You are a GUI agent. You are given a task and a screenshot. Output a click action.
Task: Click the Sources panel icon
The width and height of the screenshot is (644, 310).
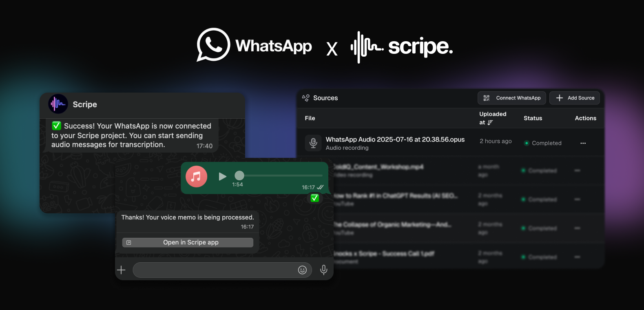tap(306, 98)
